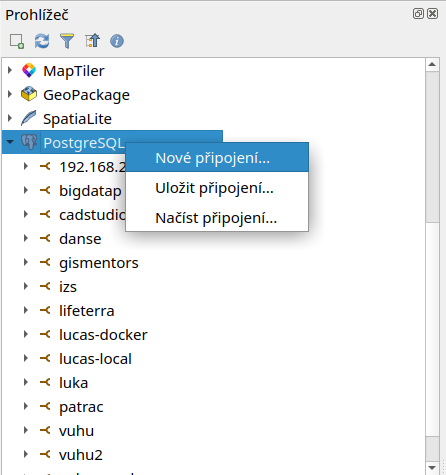Screen dimensions: 446x475
Task: Click the connection icon beside danse
Action: (45, 238)
